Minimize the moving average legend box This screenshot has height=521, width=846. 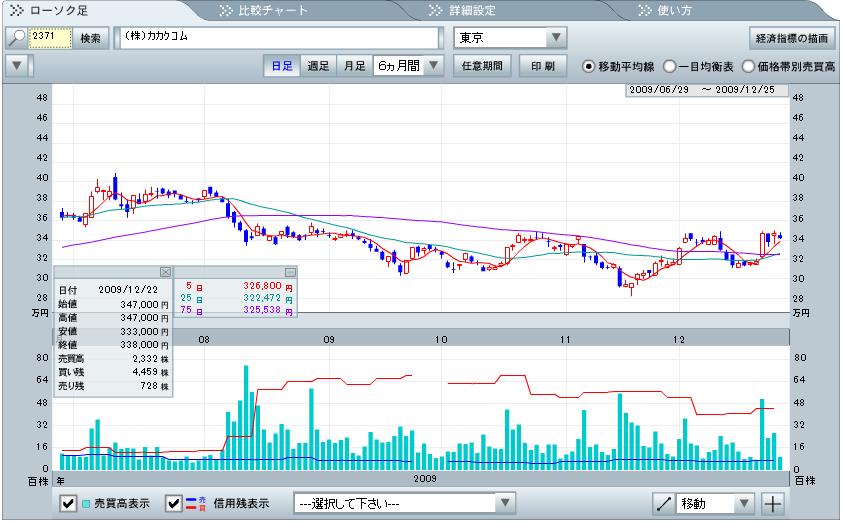coord(290,272)
